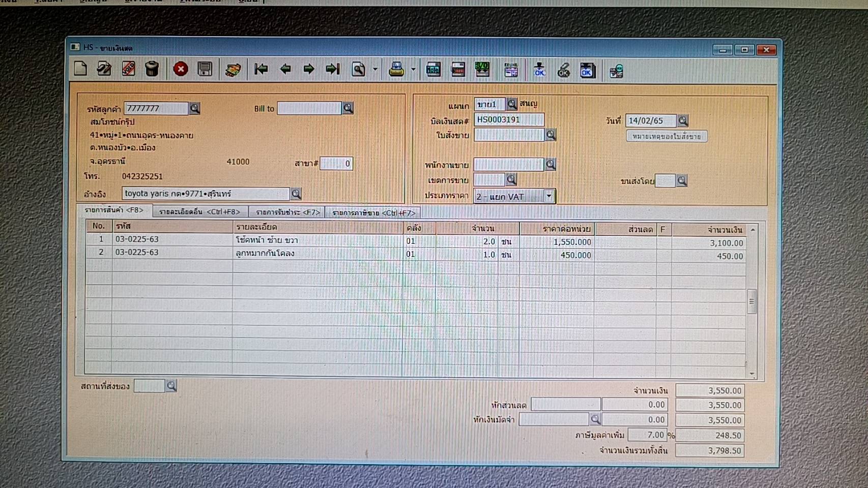Click scroll down arrow of item grid
The image size is (868, 488).
752,374
